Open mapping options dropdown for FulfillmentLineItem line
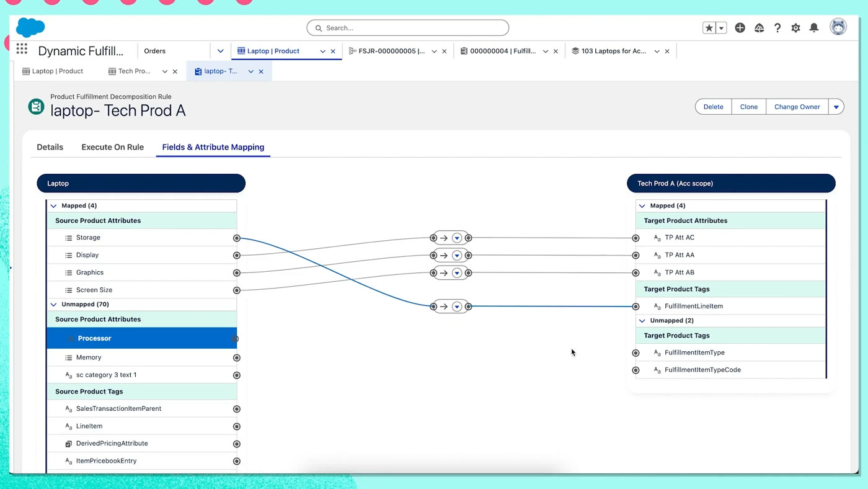868x489 pixels. click(457, 307)
